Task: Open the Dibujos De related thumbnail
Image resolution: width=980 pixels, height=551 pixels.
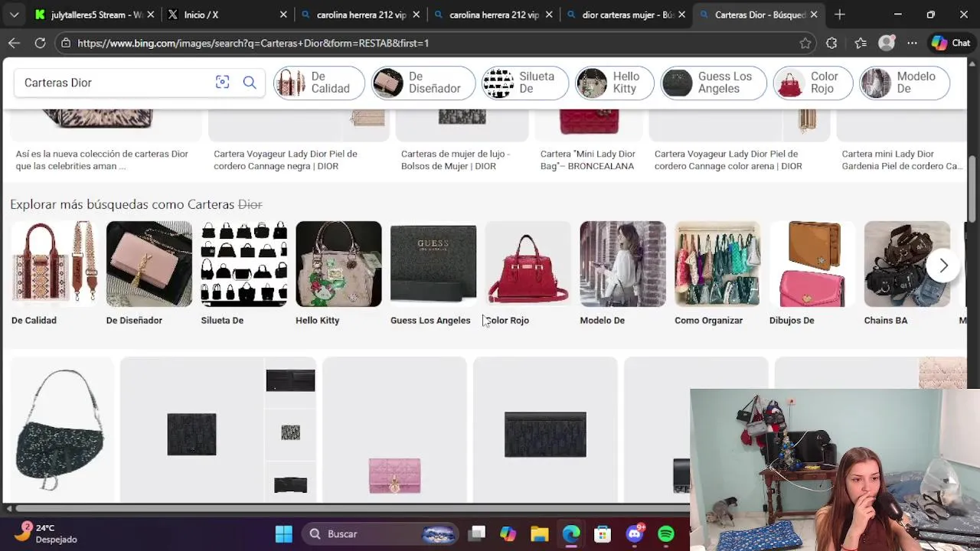Action: click(812, 264)
